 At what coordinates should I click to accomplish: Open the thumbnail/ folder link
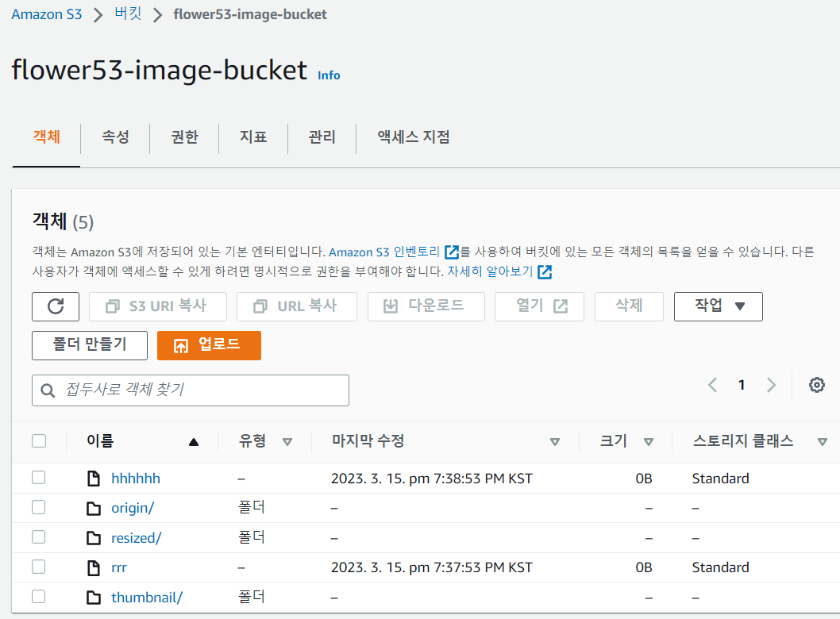tap(147, 597)
